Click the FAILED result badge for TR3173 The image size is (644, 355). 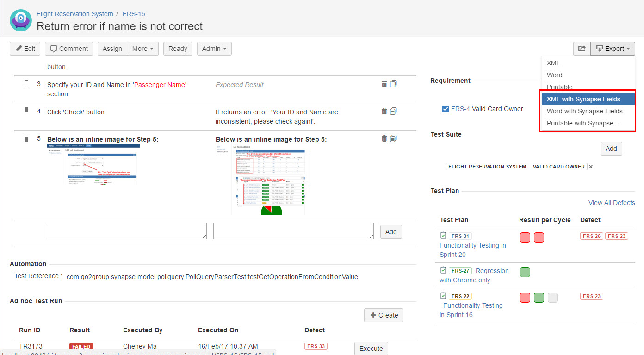tap(81, 347)
